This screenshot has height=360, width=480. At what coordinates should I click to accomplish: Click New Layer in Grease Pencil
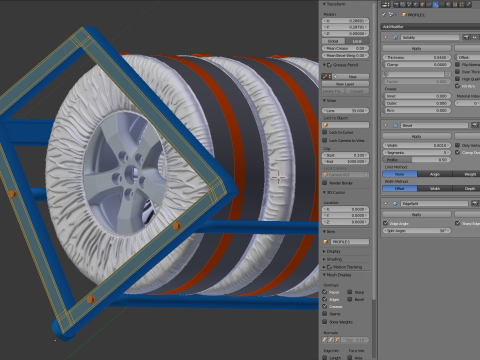pos(345,84)
